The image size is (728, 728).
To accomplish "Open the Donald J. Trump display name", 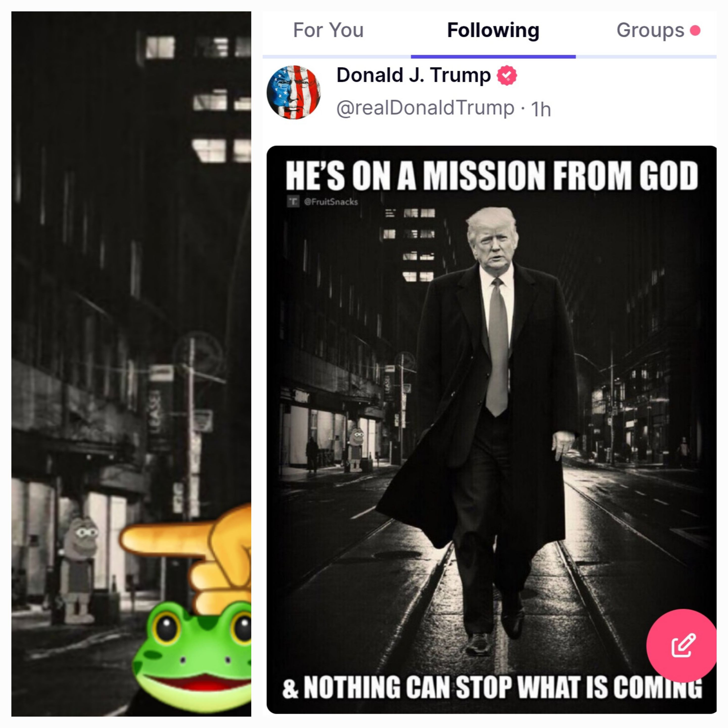I will click(413, 75).
